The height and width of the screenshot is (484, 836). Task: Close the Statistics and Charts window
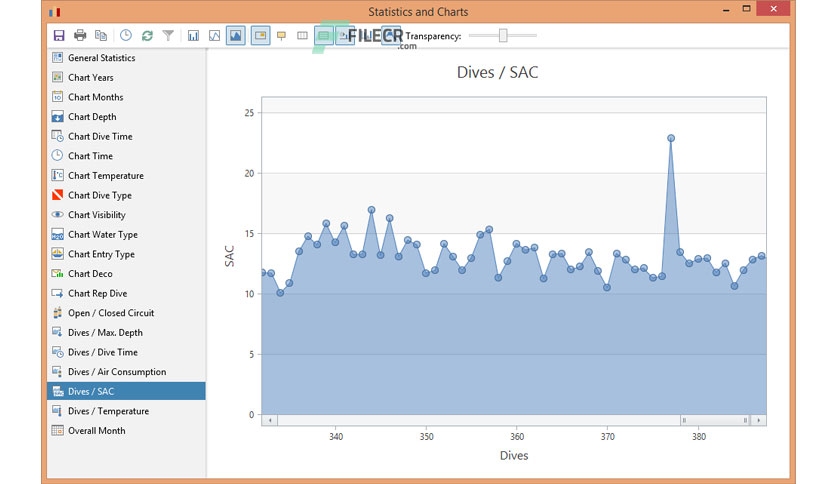[774, 9]
